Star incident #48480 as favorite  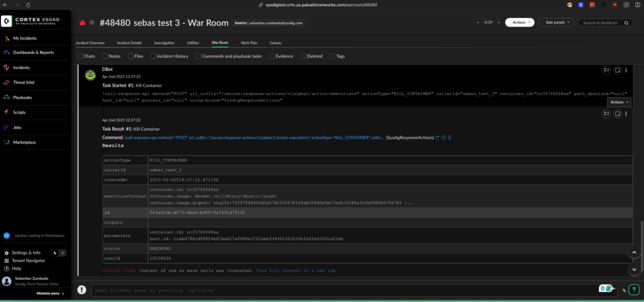[x=92, y=23]
